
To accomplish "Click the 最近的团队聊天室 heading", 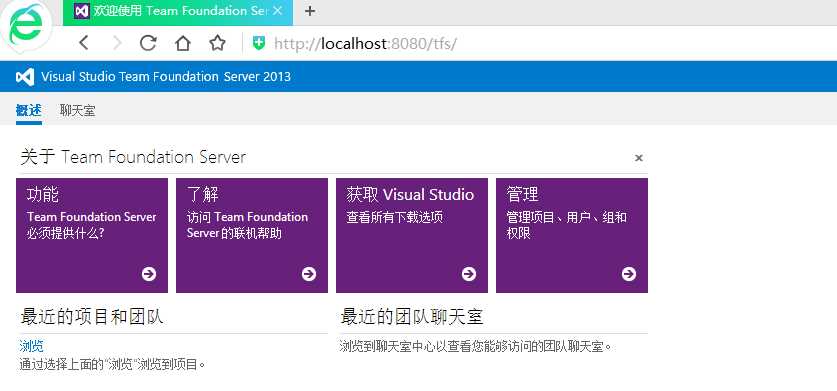I will tap(412, 317).
